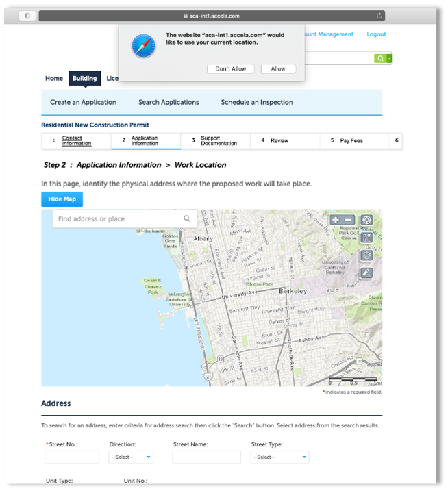This screenshot has width=448, height=491.
Task: Switch to the Building tab
Action: coord(85,78)
